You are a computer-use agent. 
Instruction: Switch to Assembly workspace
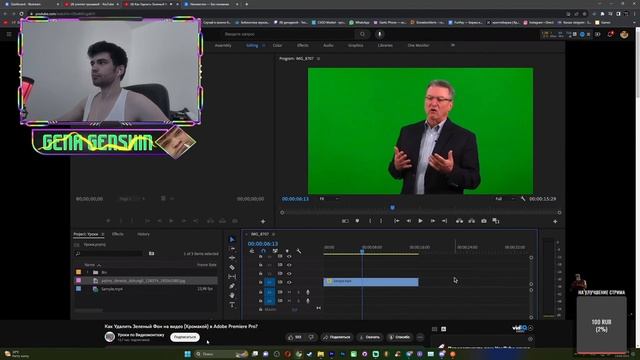click(223, 45)
